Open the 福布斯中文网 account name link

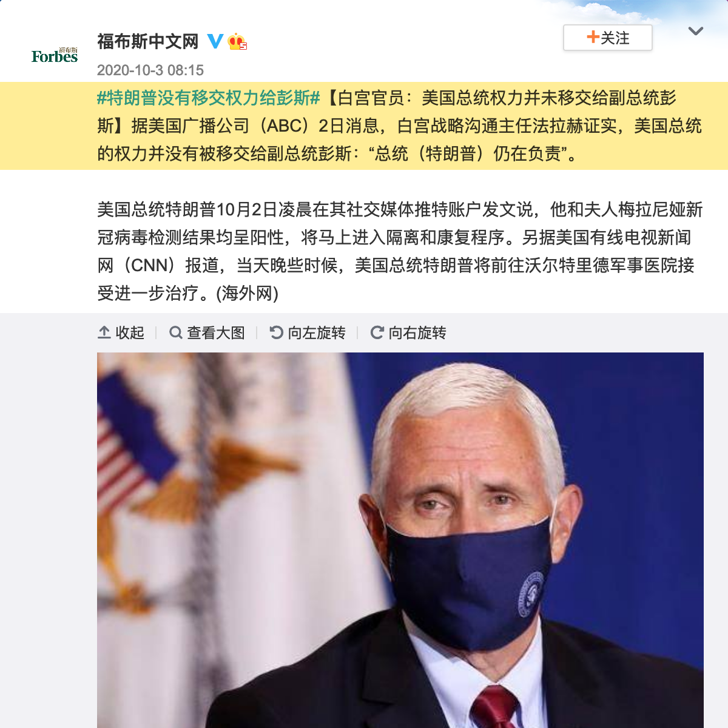coord(148,41)
